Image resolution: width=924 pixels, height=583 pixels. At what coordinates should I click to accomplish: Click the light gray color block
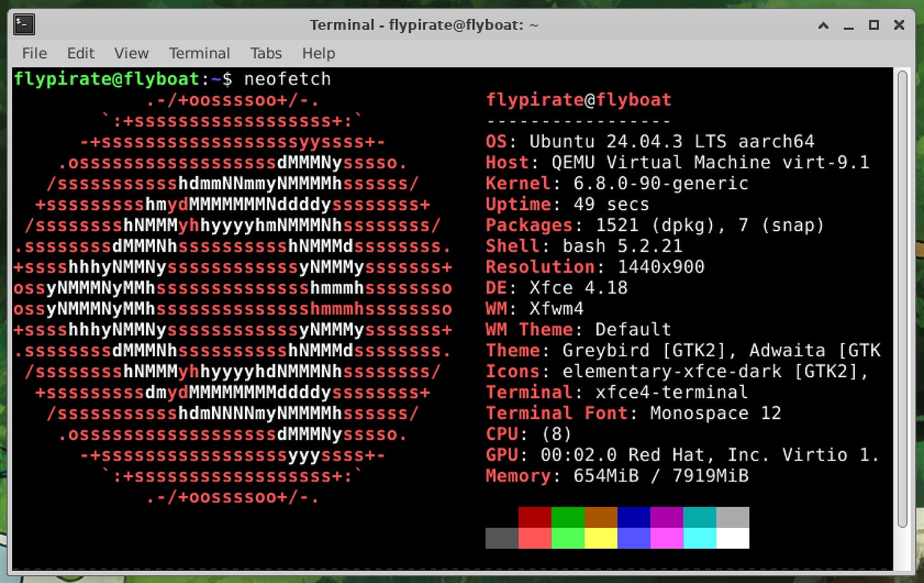(733, 517)
